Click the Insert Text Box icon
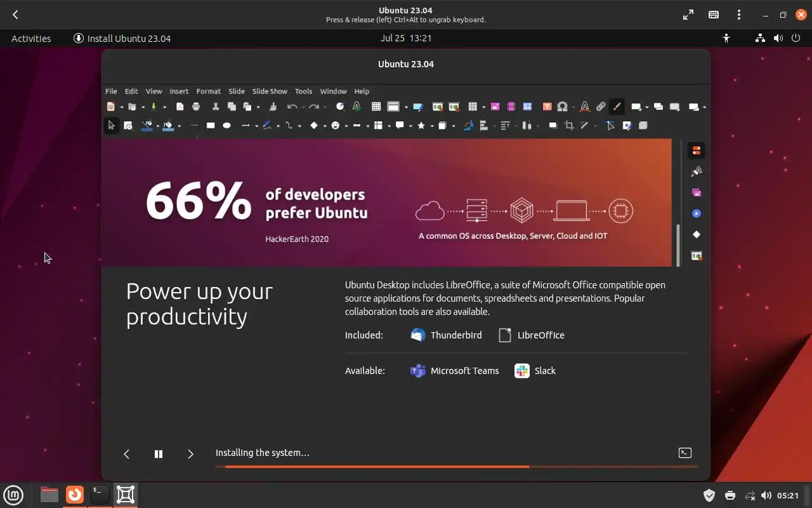Viewport: 812px width, 508px height. (546, 107)
